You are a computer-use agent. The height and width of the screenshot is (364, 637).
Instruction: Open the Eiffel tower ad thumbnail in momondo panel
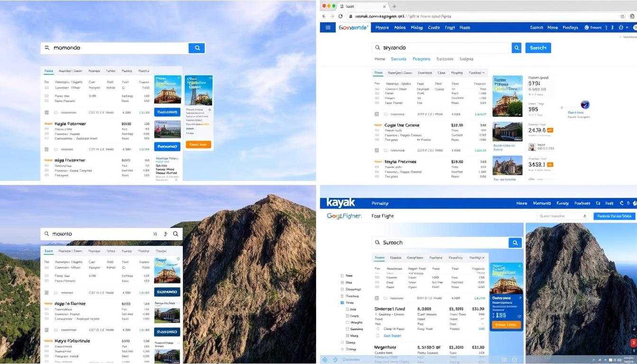(198, 90)
